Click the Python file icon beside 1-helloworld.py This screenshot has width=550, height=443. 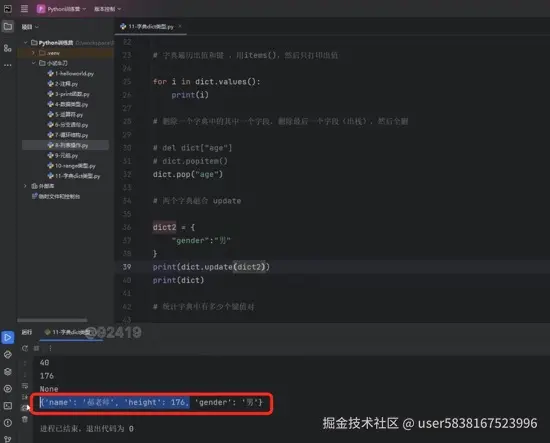[51, 73]
